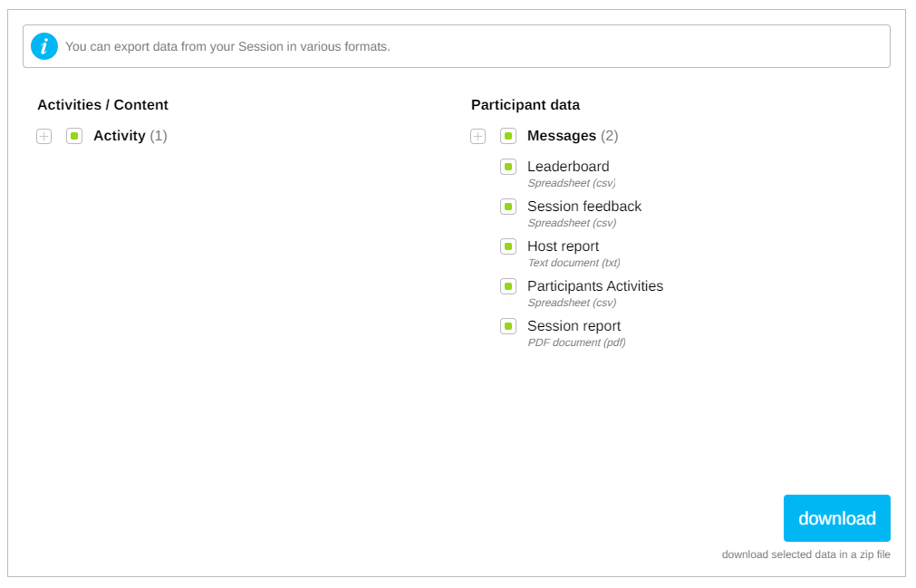Click the Session report label
916x588 pixels.
pos(574,326)
